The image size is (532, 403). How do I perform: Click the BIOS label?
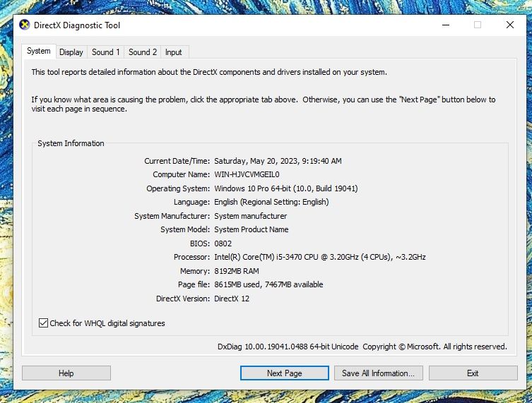coord(200,243)
